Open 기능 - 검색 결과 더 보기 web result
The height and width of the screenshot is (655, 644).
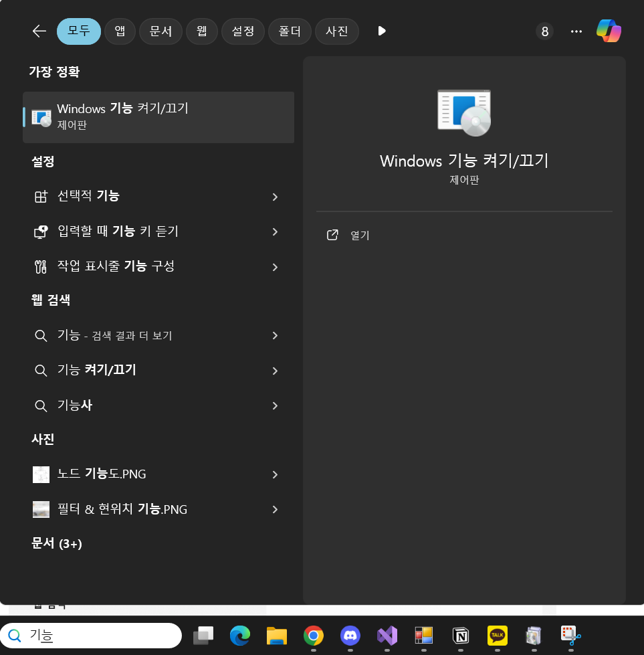tap(158, 335)
